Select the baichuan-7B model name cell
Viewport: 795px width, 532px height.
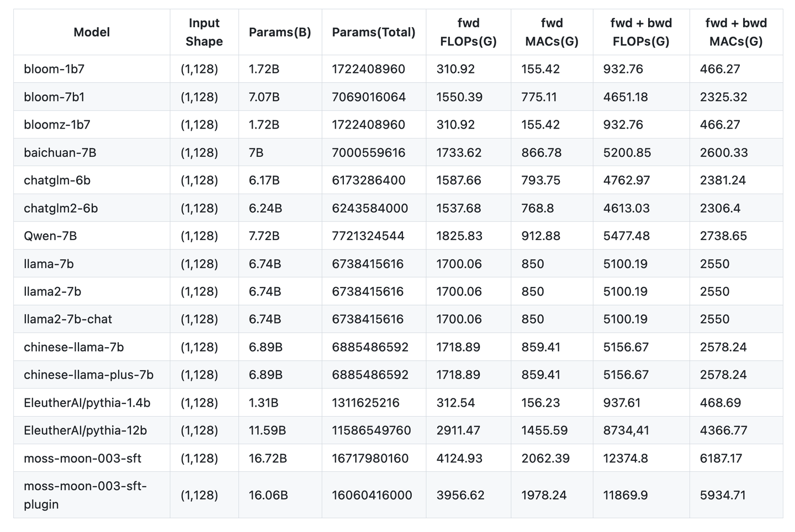60,152
